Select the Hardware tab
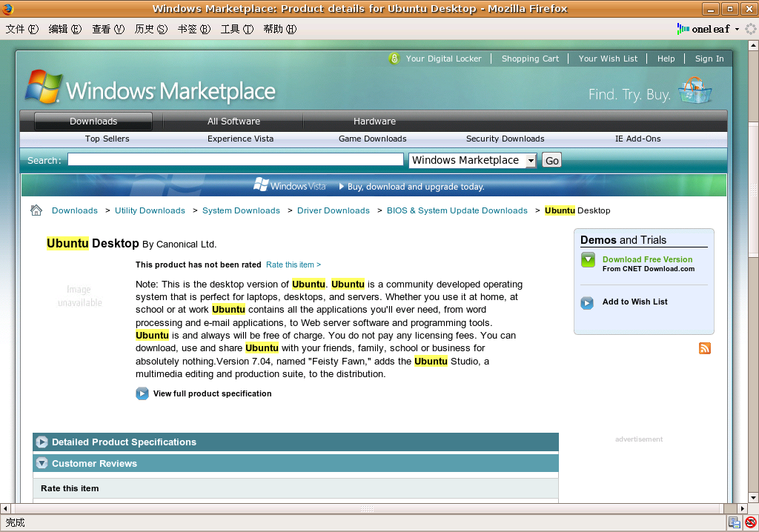The image size is (759, 532). [x=374, y=121]
